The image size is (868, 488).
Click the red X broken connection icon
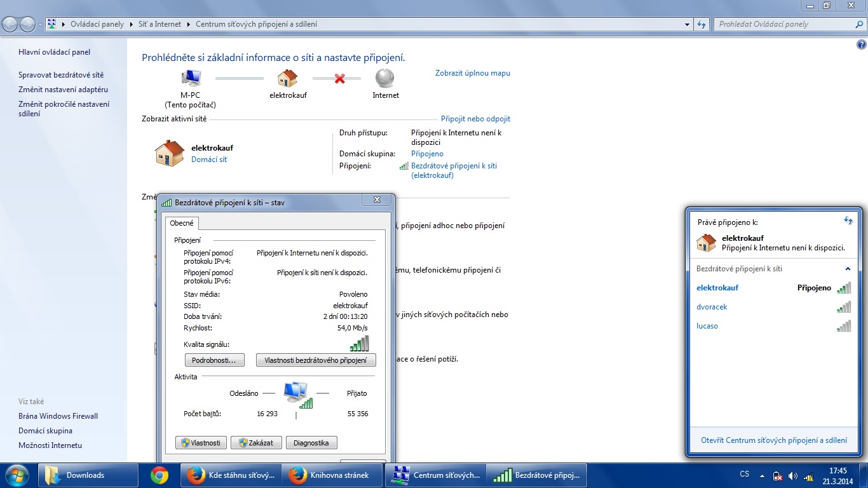click(340, 78)
